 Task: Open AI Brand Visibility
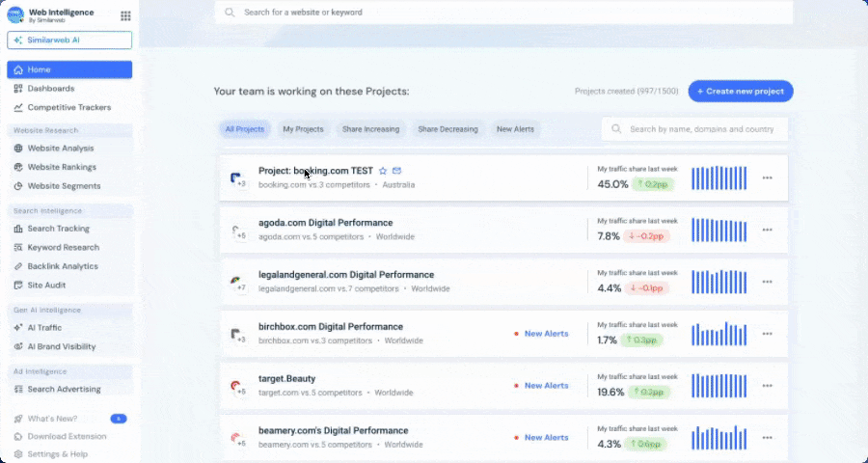pyautogui.click(x=61, y=346)
